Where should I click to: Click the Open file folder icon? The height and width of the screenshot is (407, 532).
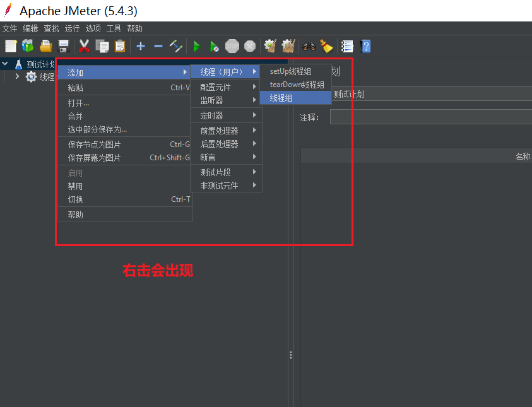46,46
